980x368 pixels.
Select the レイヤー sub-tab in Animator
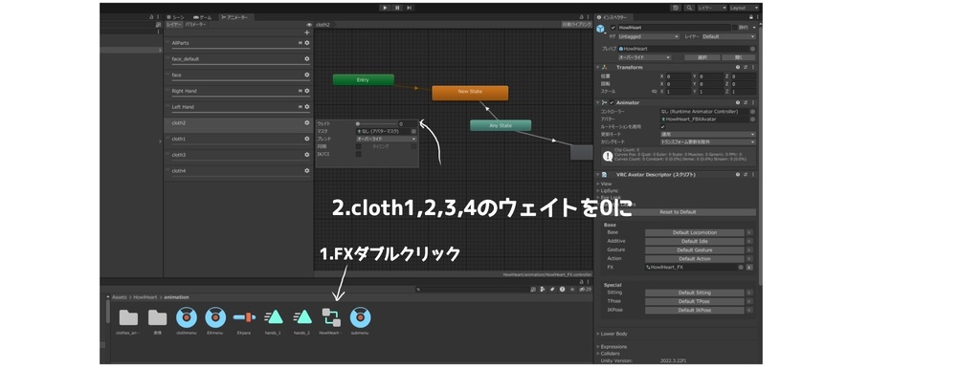tap(174, 24)
